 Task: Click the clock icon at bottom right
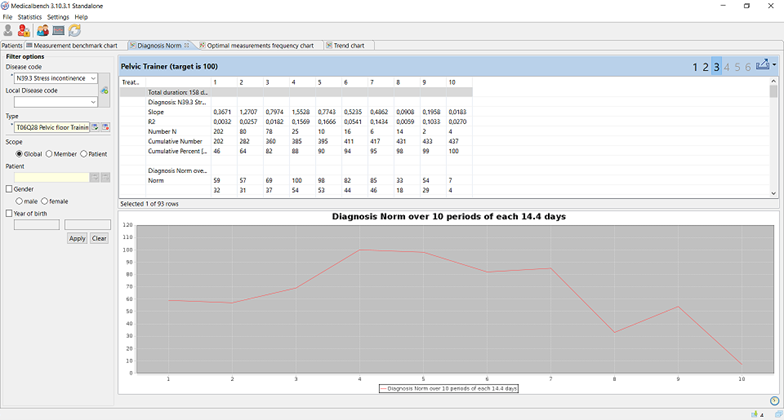pos(774,400)
